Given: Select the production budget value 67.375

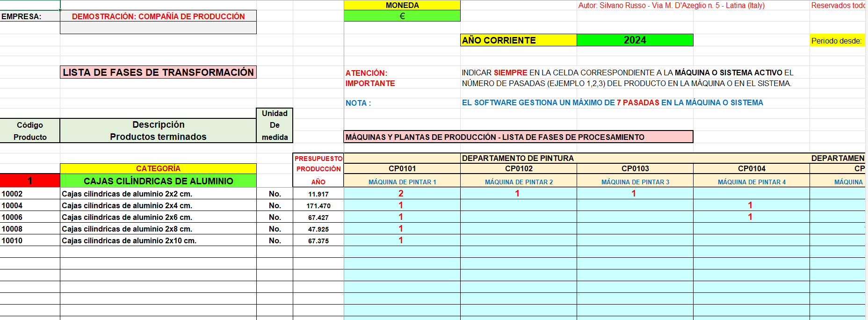Looking at the screenshot, I should click(318, 240).
